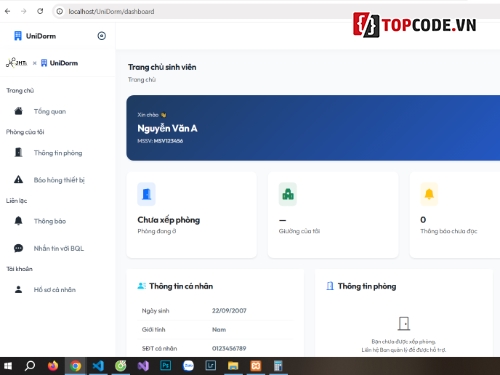
Task: Open Firefox from the taskbar
Action: coord(53,366)
